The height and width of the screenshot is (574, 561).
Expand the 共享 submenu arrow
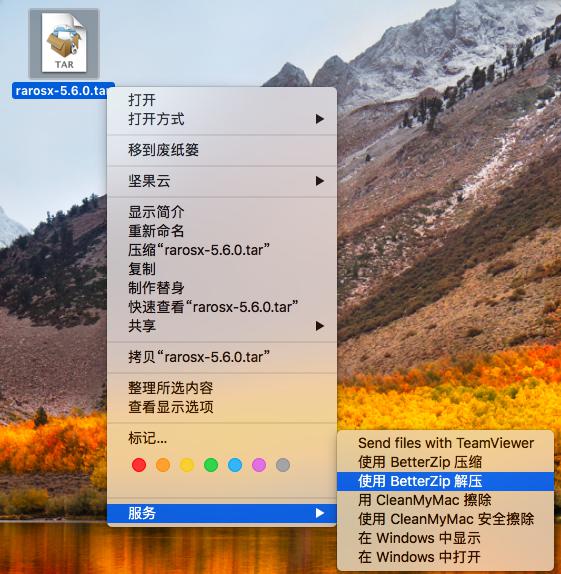[320, 326]
